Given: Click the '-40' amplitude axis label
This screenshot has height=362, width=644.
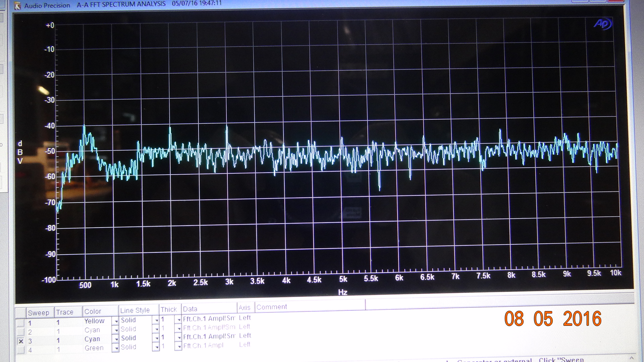Looking at the screenshot, I should click(50, 126).
